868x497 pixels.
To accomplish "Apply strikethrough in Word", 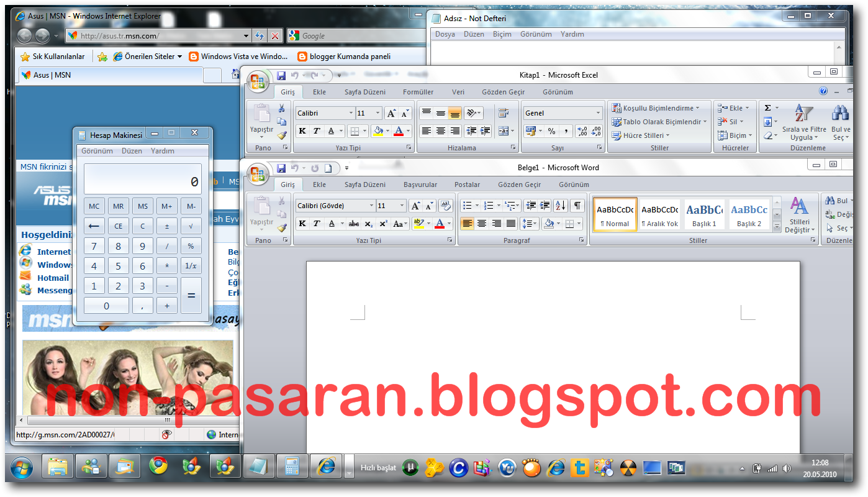I will [354, 224].
